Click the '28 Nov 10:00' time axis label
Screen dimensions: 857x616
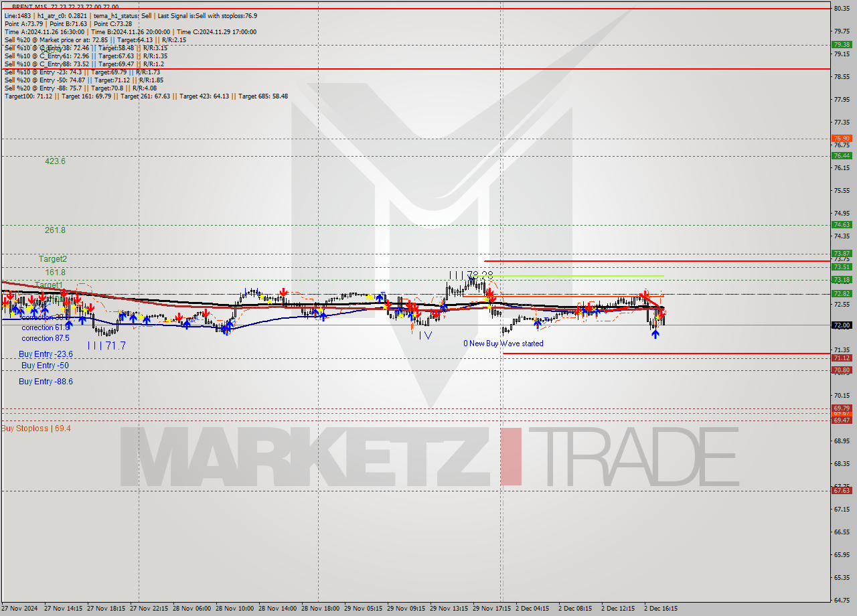pyautogui.click(x=235, y=609)
